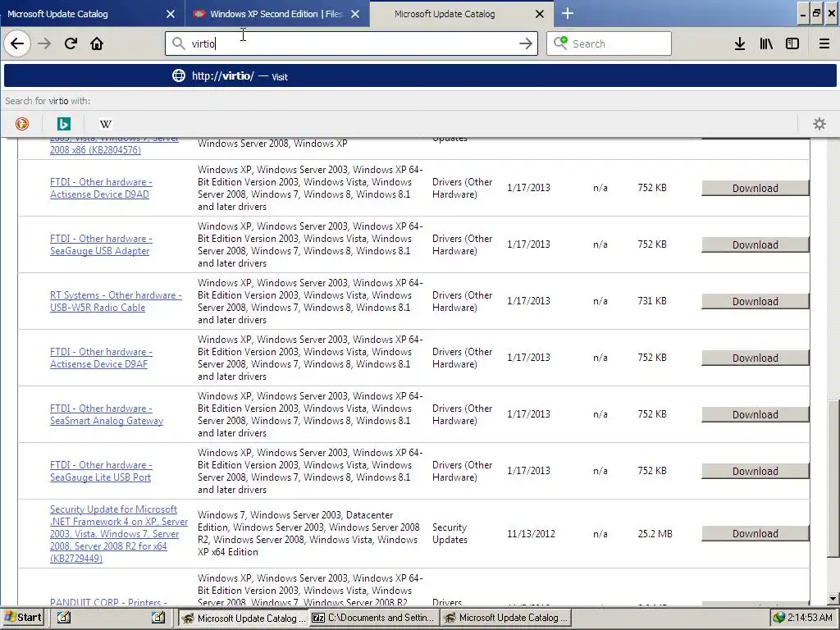This screenshot has width=840, height=630.
Task: Download SeaGauge USB Adapter driver
Action: [755, 244]
